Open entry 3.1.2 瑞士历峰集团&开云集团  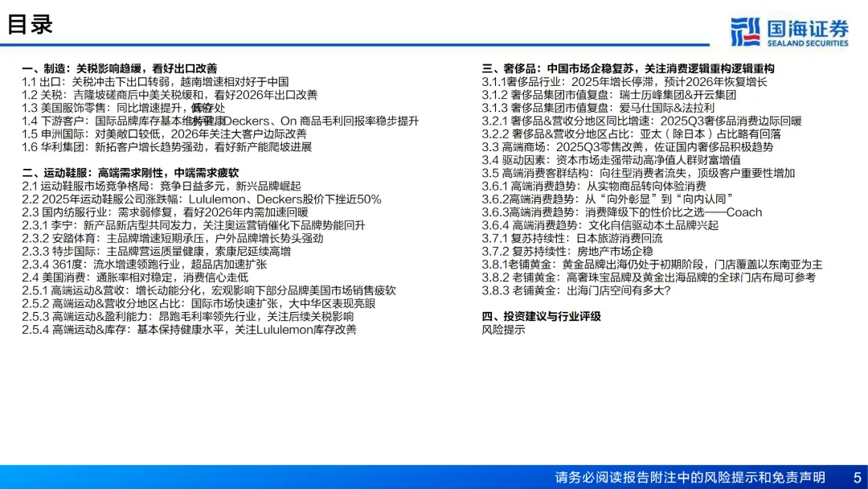click(x=609, y=95)
